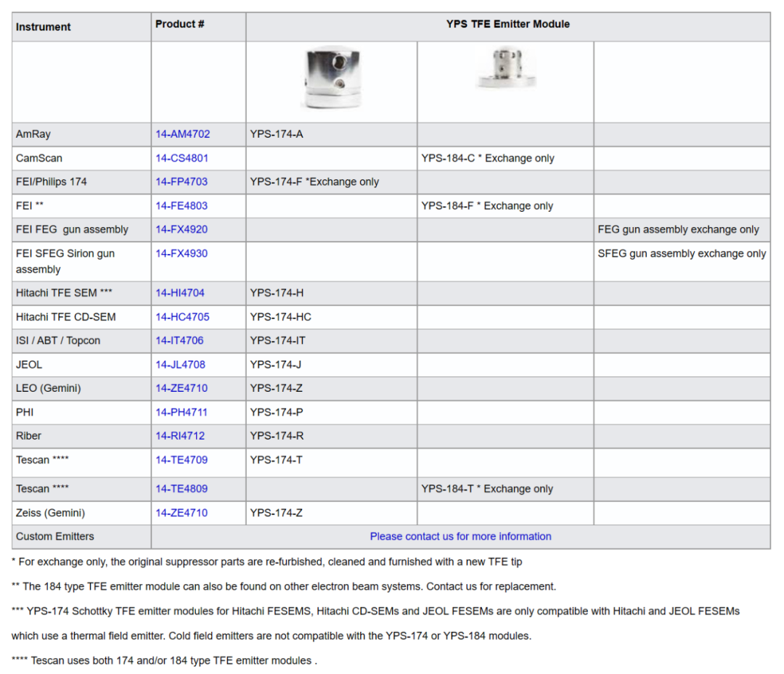The image size is (784, 674).
Task: Click the small flanged emitter module photo
Action: pyautogui.click(x=506, y=68)
